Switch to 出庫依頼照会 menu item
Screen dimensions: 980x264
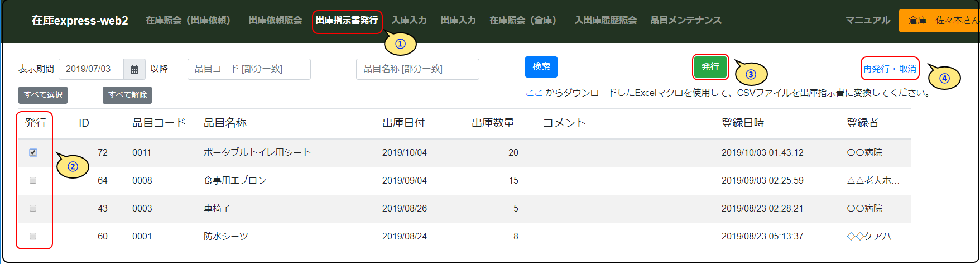pyautogui.click(x=275, y=21)
